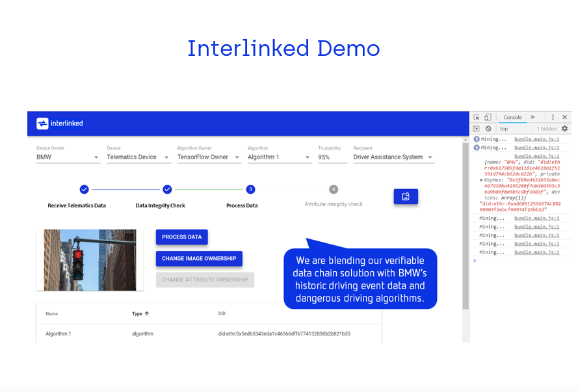Viewport: 578px width, 392px height.
Task: Click the 'Algorithm 1' table row name
Action: coord(59,333)
